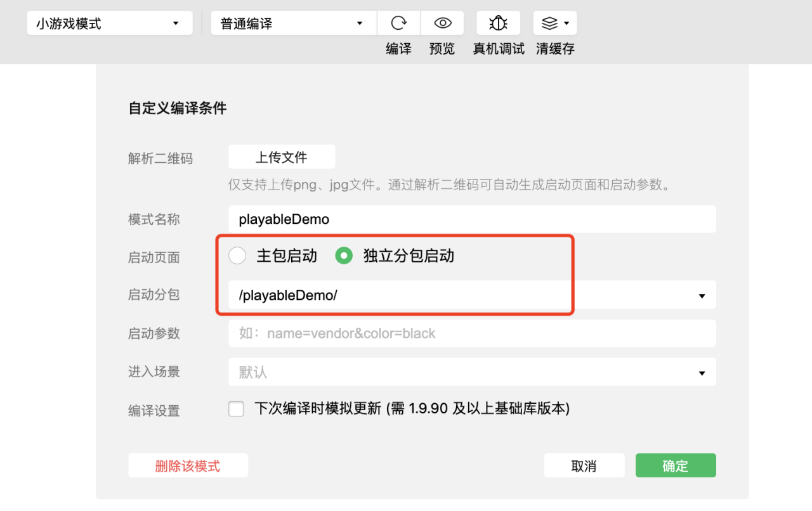Open the clear cache (清缓存) layers icon
812x511 pixels.
click(x=555, y=23)
